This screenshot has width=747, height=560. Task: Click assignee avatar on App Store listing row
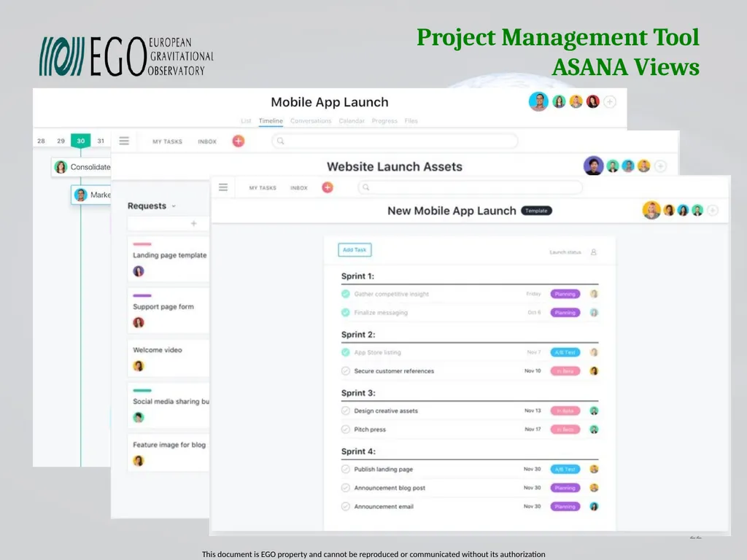594,352
